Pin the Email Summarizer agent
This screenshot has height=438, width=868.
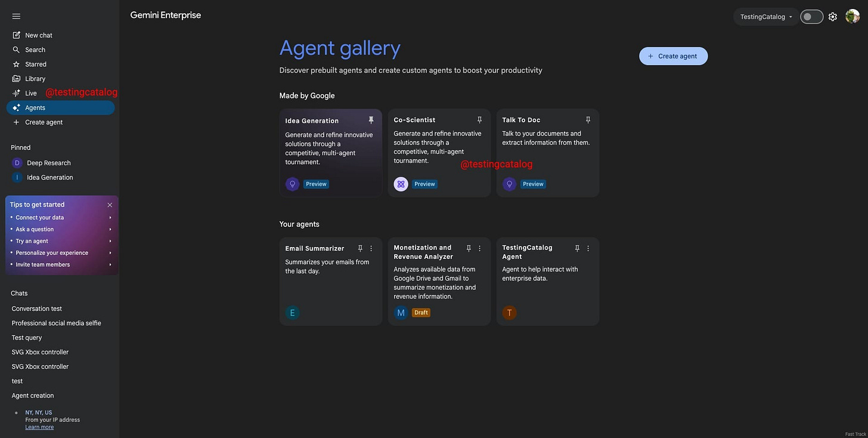click(x=360, y=248)
